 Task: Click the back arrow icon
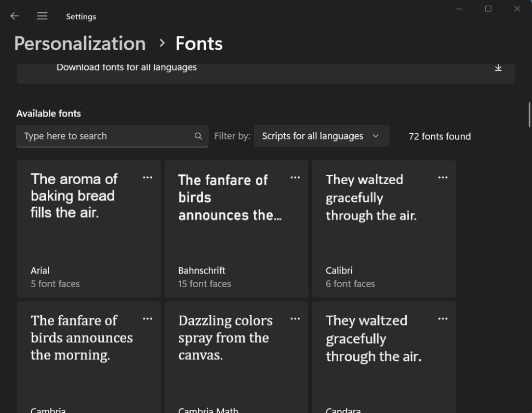pos(14,16)
